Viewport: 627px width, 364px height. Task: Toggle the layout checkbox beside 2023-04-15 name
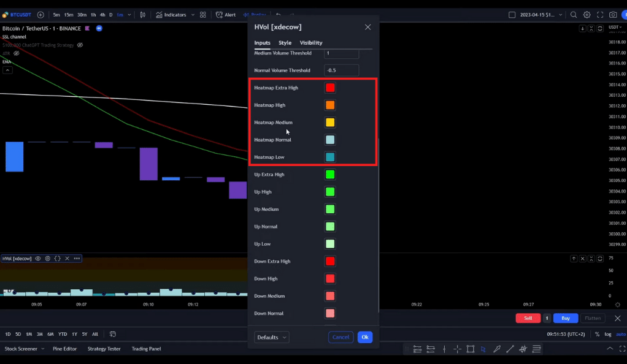(x=512, y=15)
